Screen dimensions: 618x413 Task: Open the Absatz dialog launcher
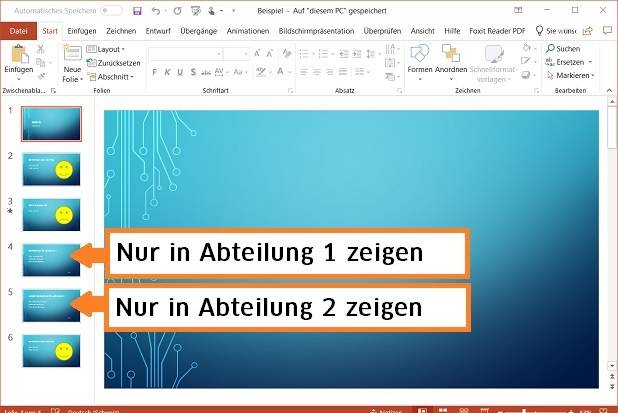coord(399,91)
